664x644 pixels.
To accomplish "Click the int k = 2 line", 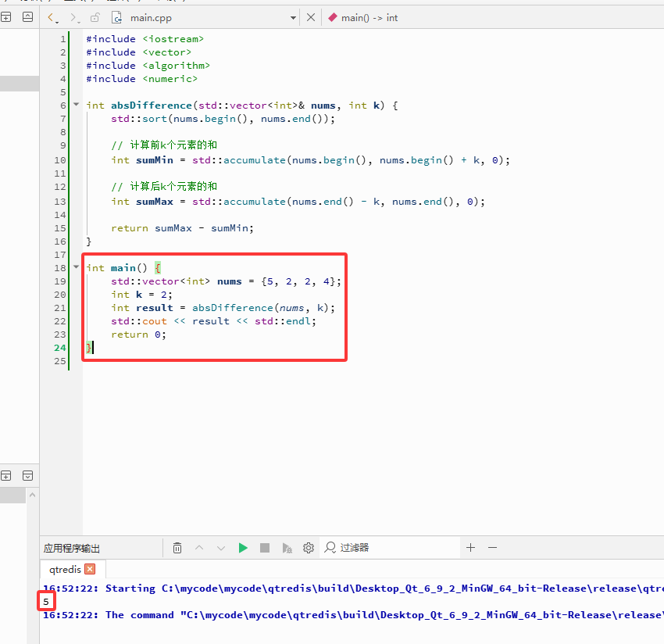I will tap(141, 295).
